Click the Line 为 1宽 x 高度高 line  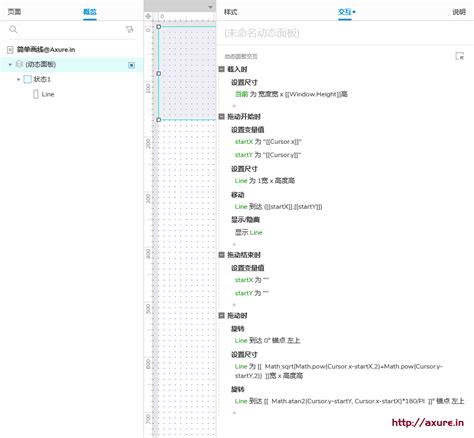point(265,181)
